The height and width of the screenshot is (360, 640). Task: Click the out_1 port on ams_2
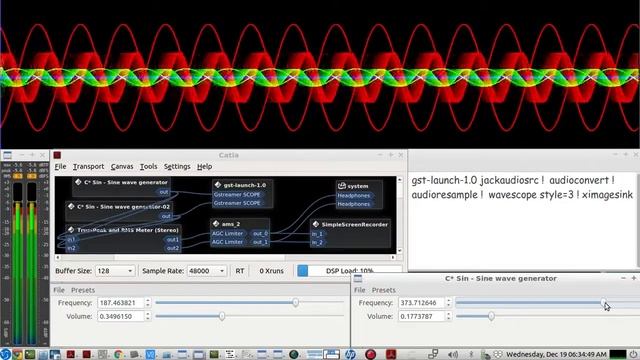260,242
